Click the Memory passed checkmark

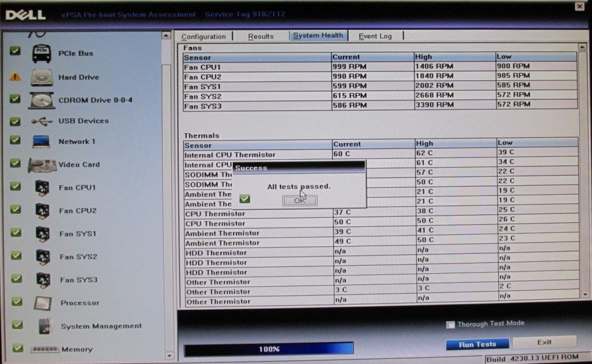click(17, 348)
